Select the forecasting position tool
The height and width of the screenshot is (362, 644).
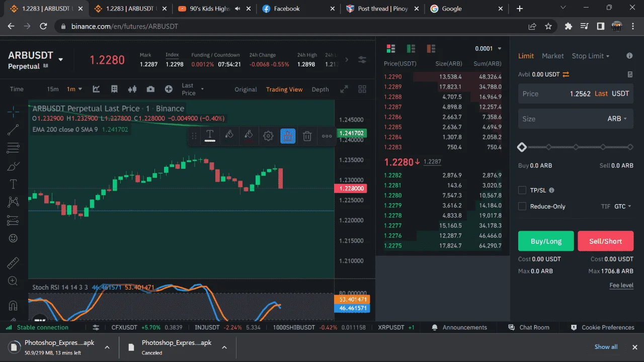(13, 220)
